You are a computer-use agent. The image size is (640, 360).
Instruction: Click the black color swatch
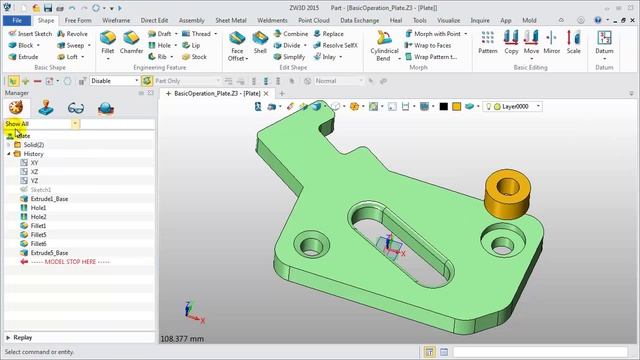(444, 107)
